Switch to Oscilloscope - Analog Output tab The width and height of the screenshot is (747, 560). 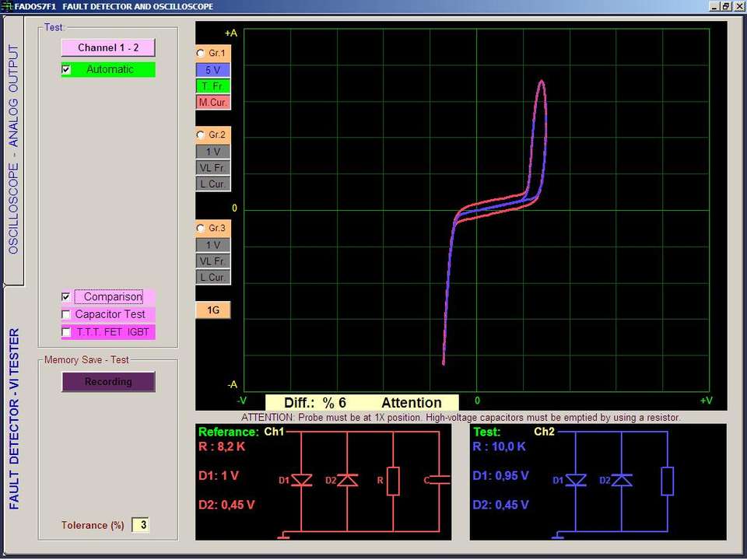click(x=13, y=148)
